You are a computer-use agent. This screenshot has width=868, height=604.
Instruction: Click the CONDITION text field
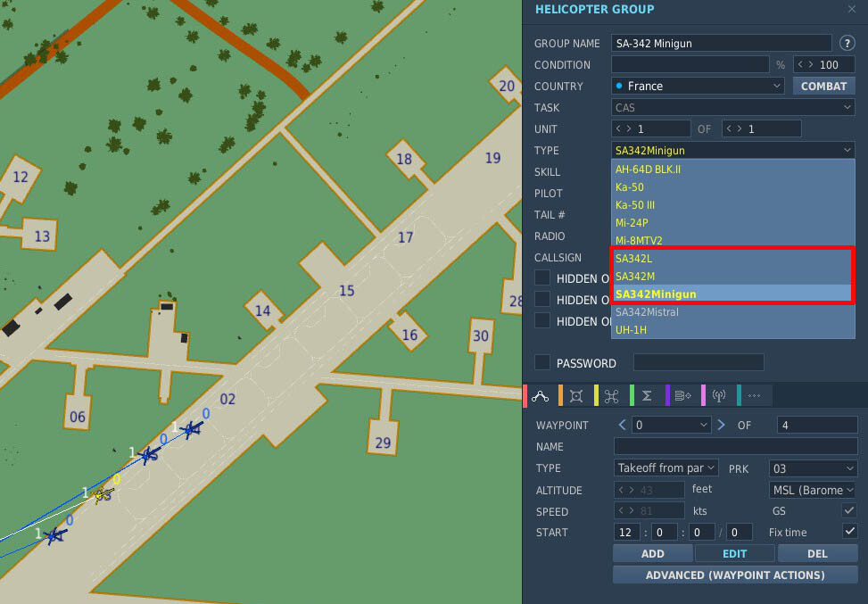690,65
